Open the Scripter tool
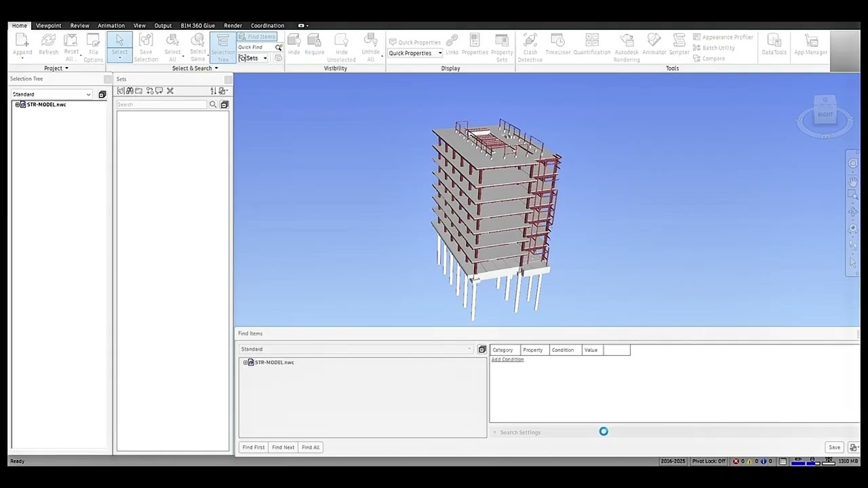 point(679,45)
